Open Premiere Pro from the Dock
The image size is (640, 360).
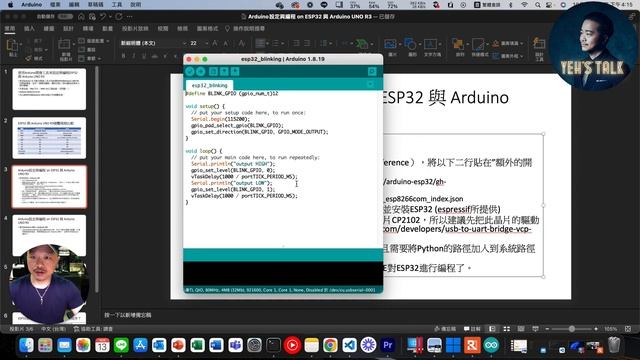point(387,345)
